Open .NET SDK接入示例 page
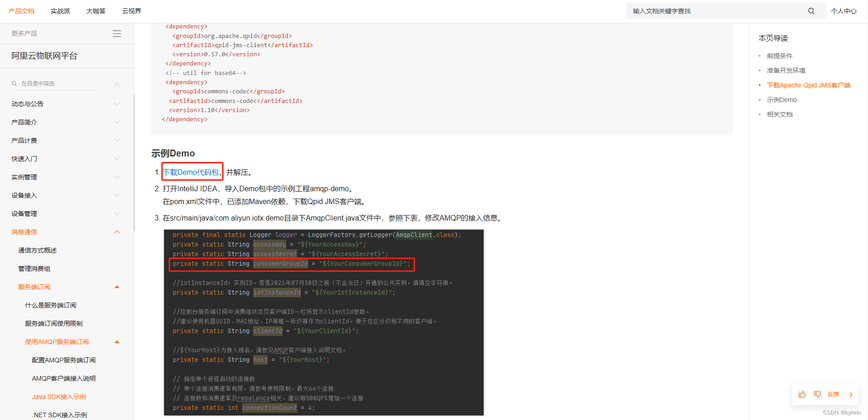This screenshot has height=420, width=868. click(x=59, y=415)
